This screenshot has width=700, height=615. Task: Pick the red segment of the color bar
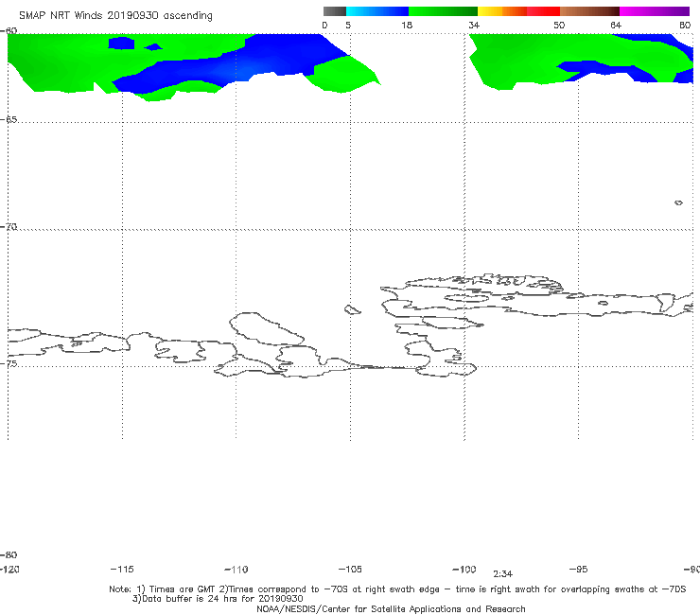pos(543,11)
